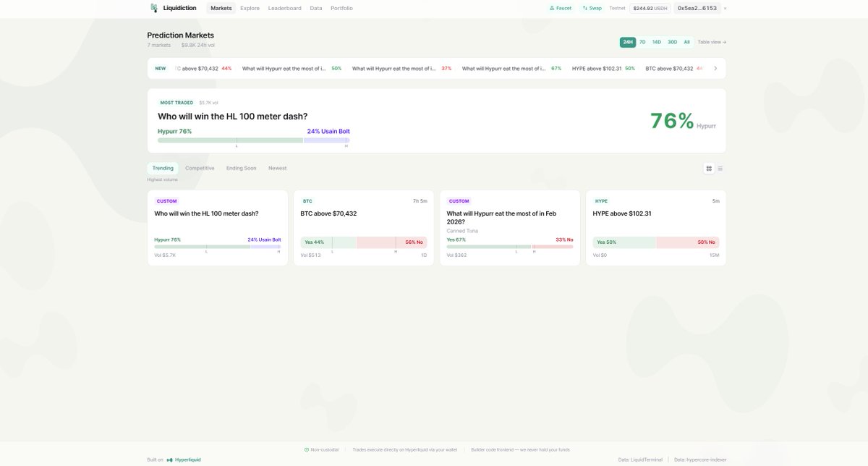Open the Markets nav item
The height and width of the screenshot is (466, 868).
tap(221, 8)
